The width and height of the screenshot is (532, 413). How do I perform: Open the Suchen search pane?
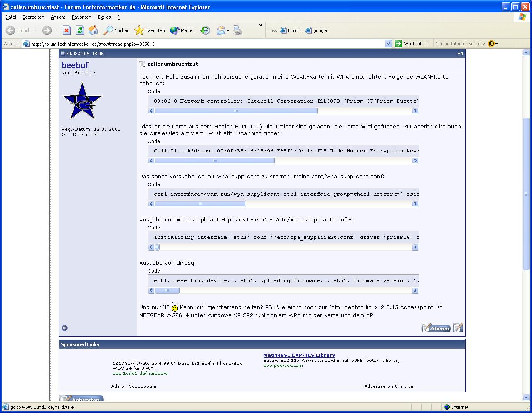[x=117, y=30]
